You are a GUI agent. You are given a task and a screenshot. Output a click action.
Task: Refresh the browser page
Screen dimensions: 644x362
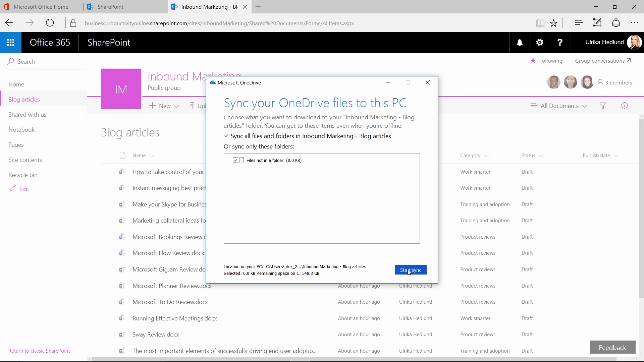point(50,23)
